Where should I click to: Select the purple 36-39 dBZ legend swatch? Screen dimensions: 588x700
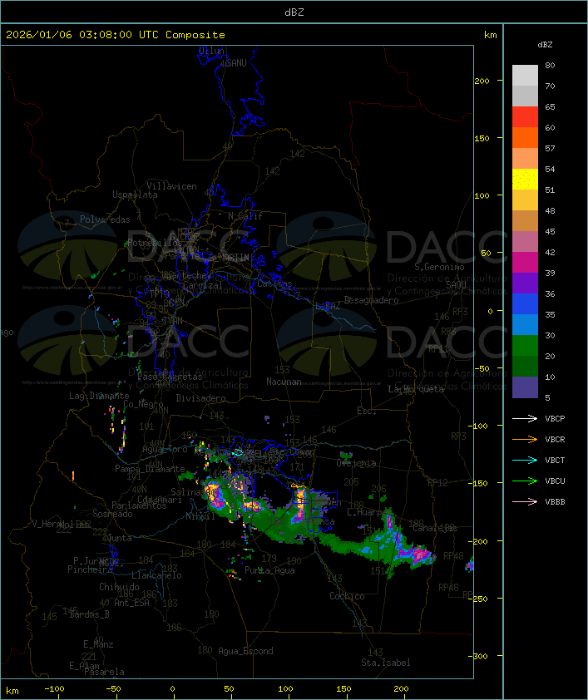[525, 283]
